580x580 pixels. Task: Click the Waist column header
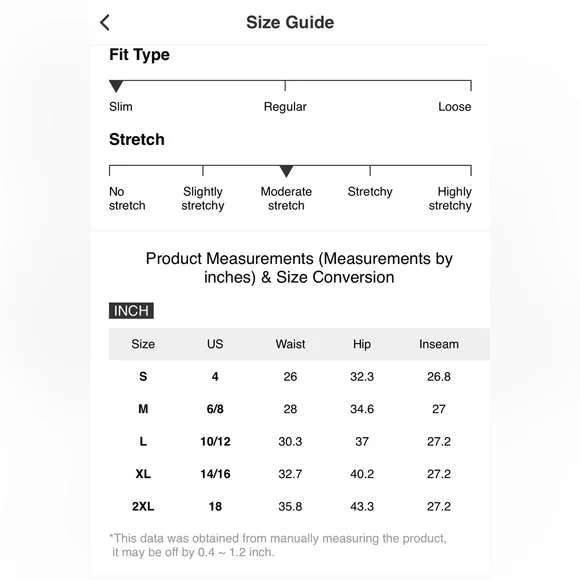click(290, 344)
